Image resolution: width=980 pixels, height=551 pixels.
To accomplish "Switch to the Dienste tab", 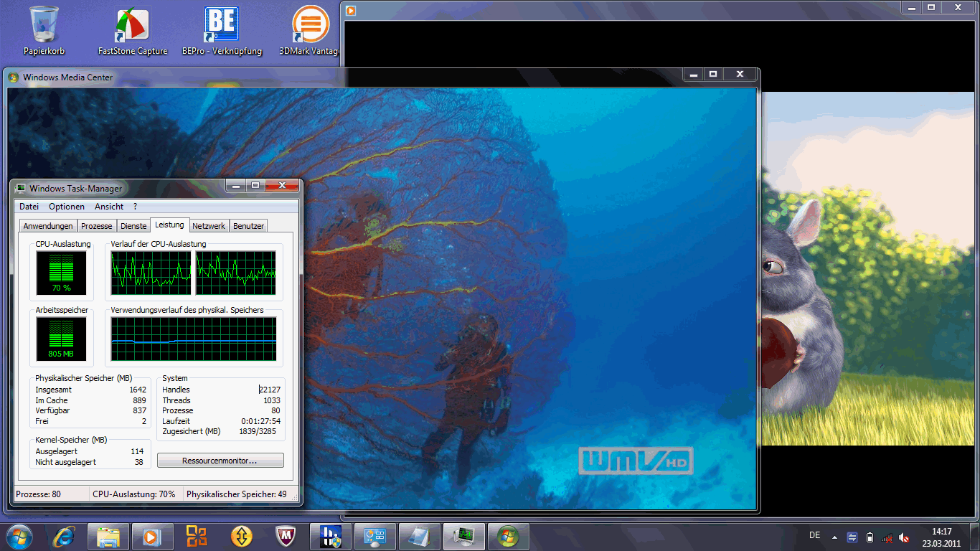I will (x=133, y=226).
